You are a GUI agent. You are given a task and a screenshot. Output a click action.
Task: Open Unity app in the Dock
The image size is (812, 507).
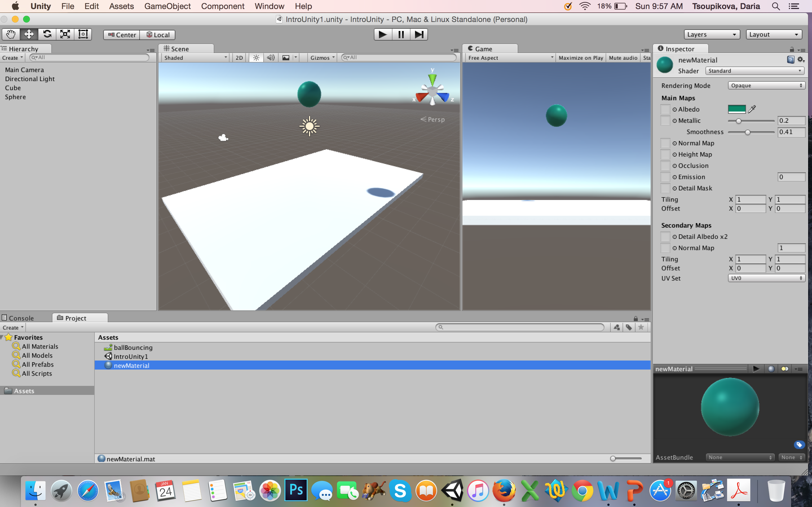452,490
